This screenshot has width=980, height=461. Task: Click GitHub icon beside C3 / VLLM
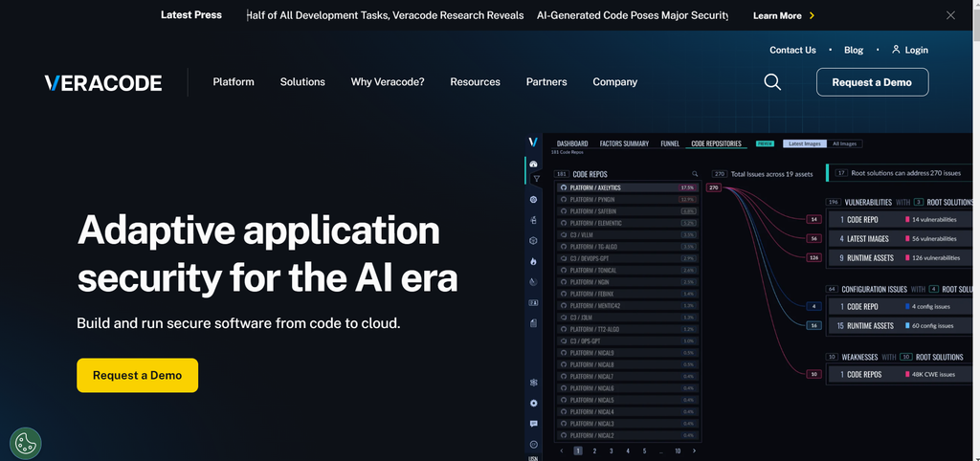tap(564, 235)
